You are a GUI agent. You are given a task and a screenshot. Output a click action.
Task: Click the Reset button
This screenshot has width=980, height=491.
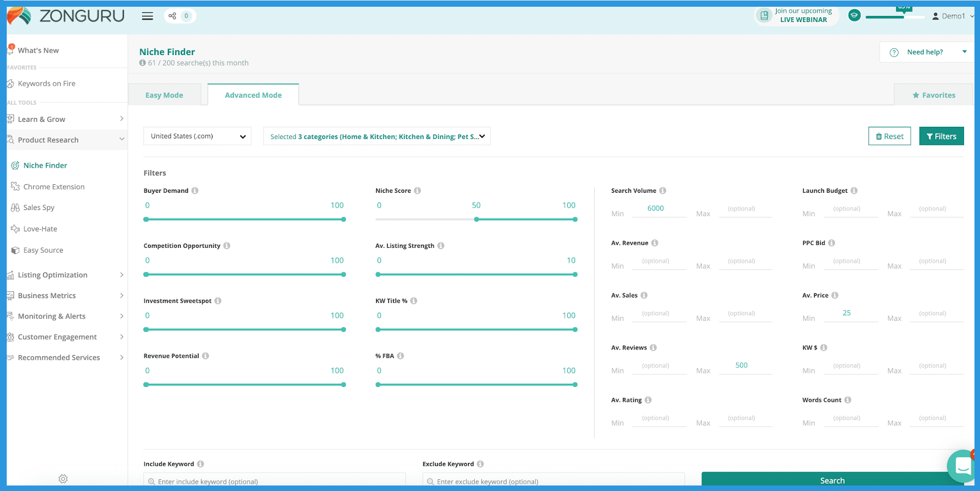pyautogui.click(x=889, y=137)
